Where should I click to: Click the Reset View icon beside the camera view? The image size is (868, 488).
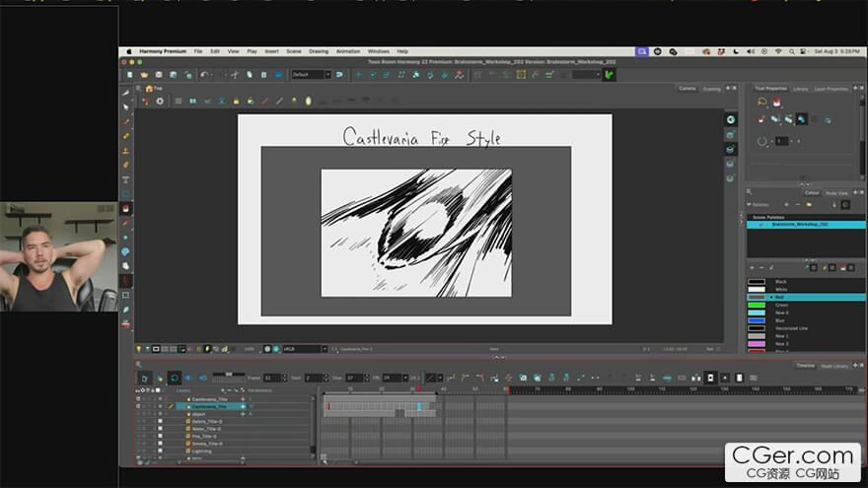[731, 119]
